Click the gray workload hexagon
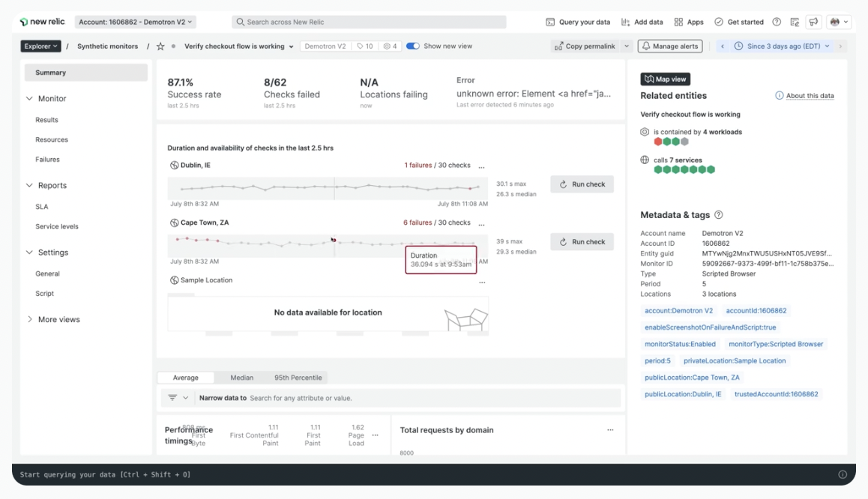Image resolution: width=868 pixels, height=499 pixels. point(685,142)
